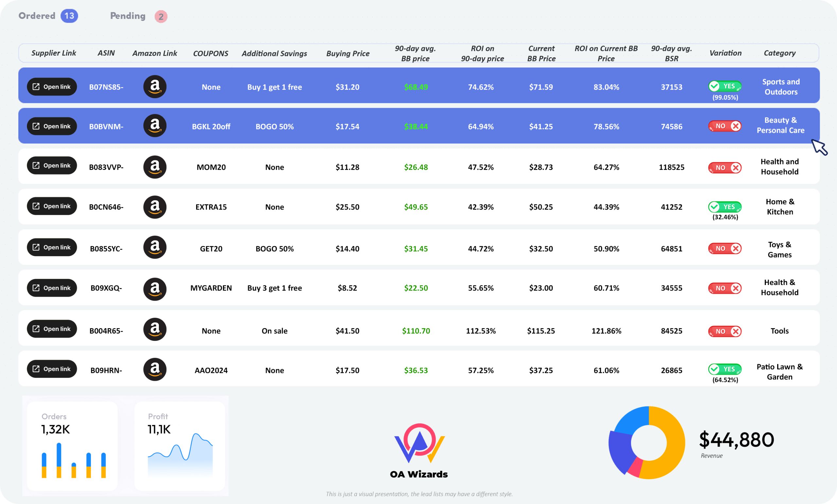Click Open link for B0BVNM- supplier
The height and width of the screenshot is (504, 837).
52,126
